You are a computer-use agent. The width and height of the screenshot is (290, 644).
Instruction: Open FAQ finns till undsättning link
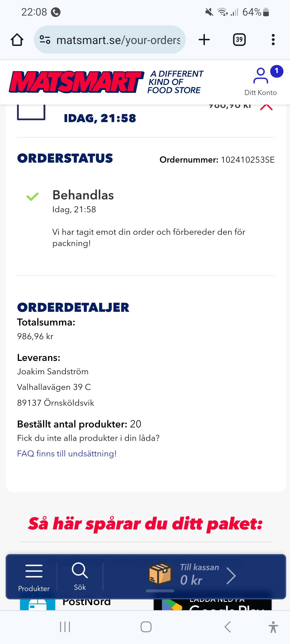click(x=67, y=453)
